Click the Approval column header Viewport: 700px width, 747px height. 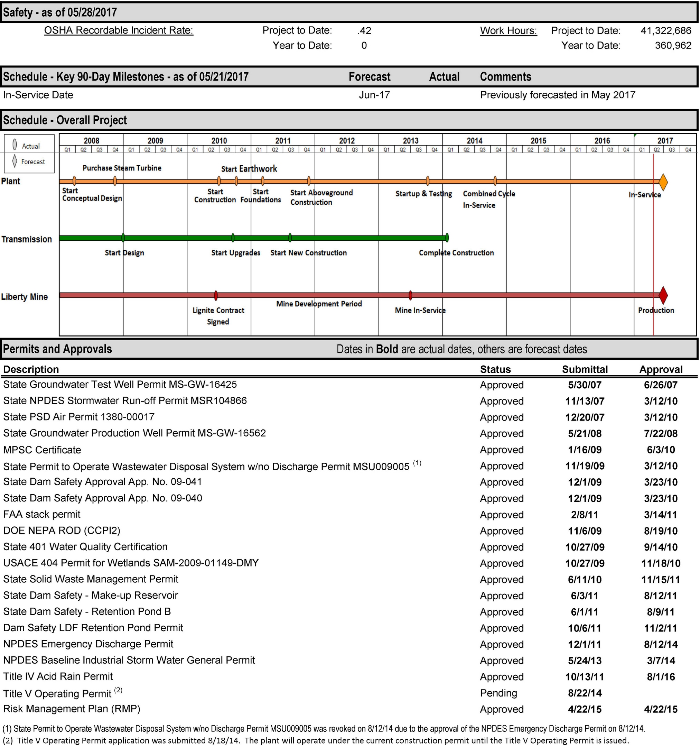(661, 369)
